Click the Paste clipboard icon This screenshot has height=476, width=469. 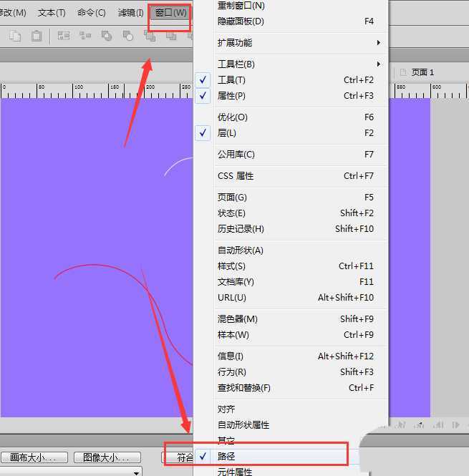pos(36,36)
